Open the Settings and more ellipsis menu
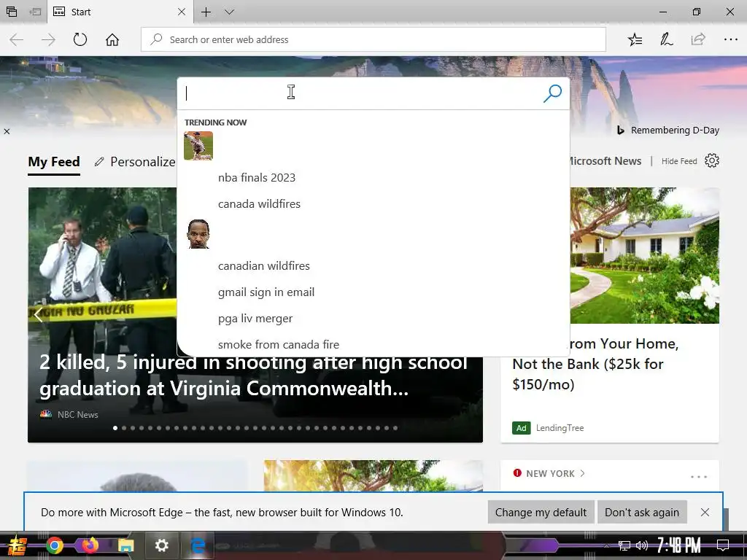Screen dimensions: 747x560 click(x=730, y=39)
